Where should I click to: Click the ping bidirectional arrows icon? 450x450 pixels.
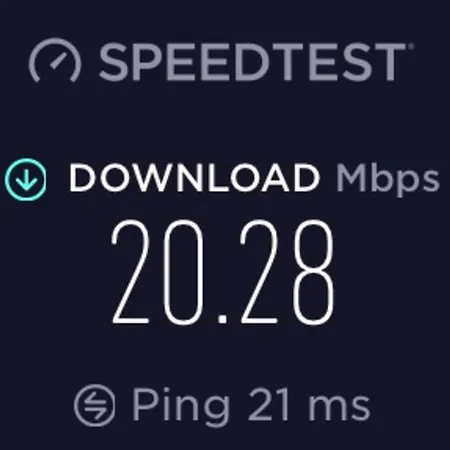tap(95, 405)
